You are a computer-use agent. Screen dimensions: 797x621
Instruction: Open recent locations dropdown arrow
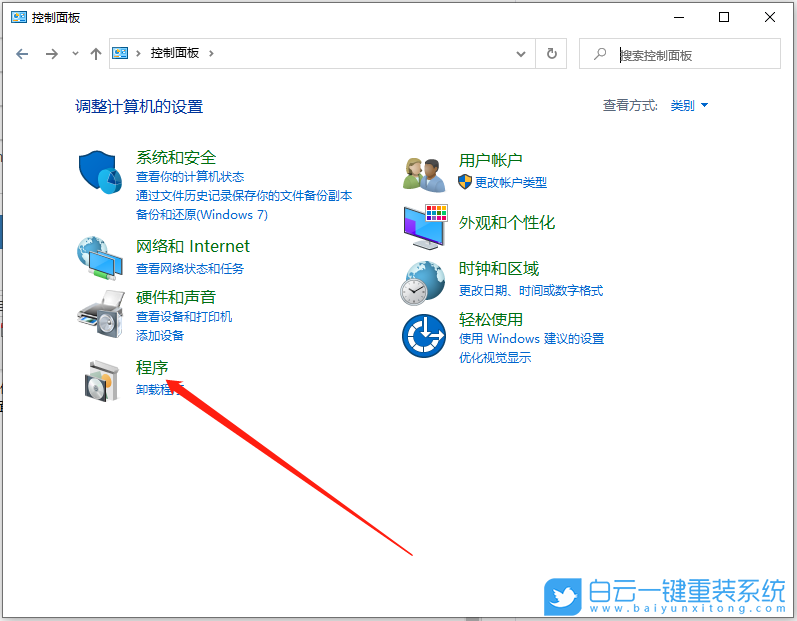click(75, 53)
